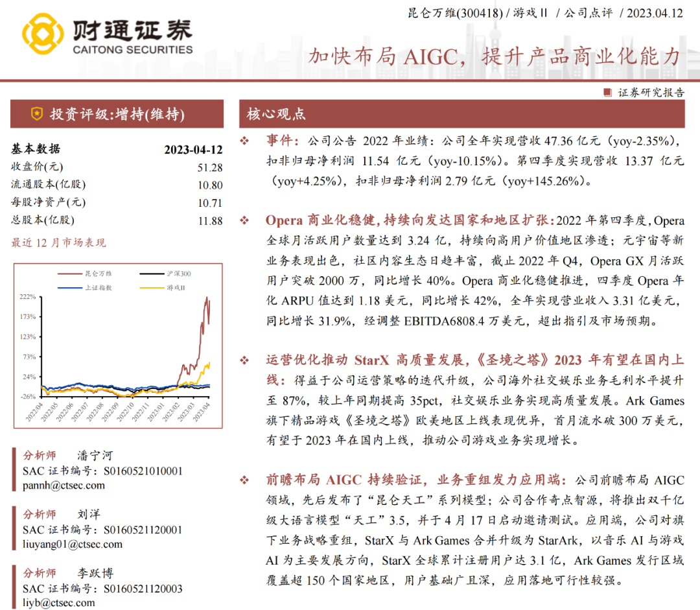Viewport: 700px width, 610px height.
Task: Click the 总股本(亿股) value 11.88
Action: click(x=210, y=221)
